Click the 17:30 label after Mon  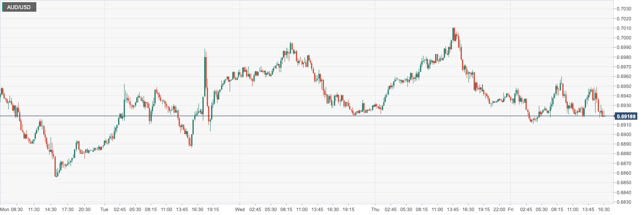(68, 209)
